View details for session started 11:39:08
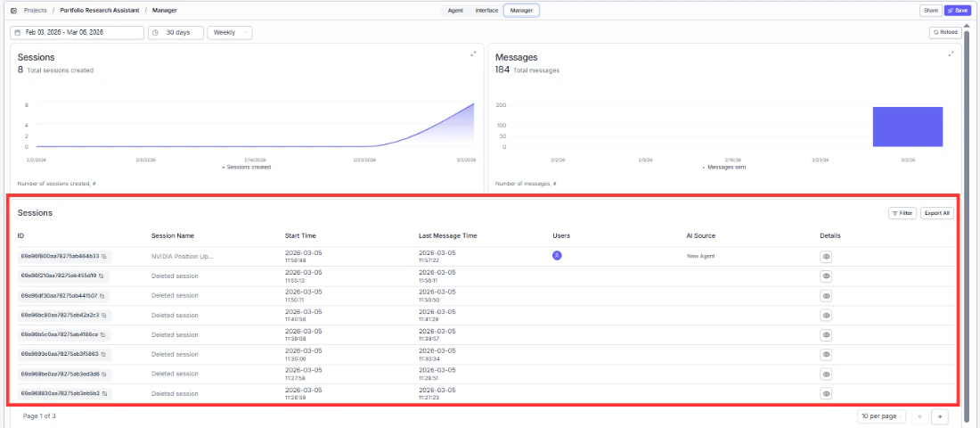The height and width of the screenshot is (428, 980). click(x=826, y=334)
